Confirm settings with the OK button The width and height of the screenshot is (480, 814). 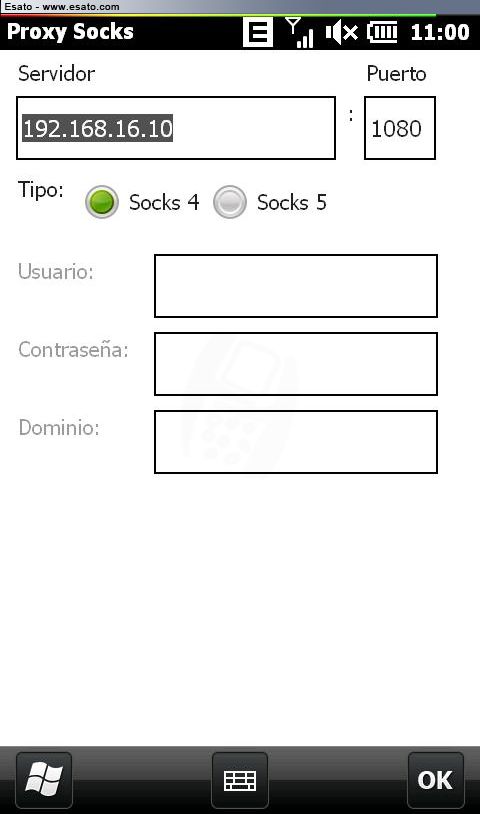435,780
